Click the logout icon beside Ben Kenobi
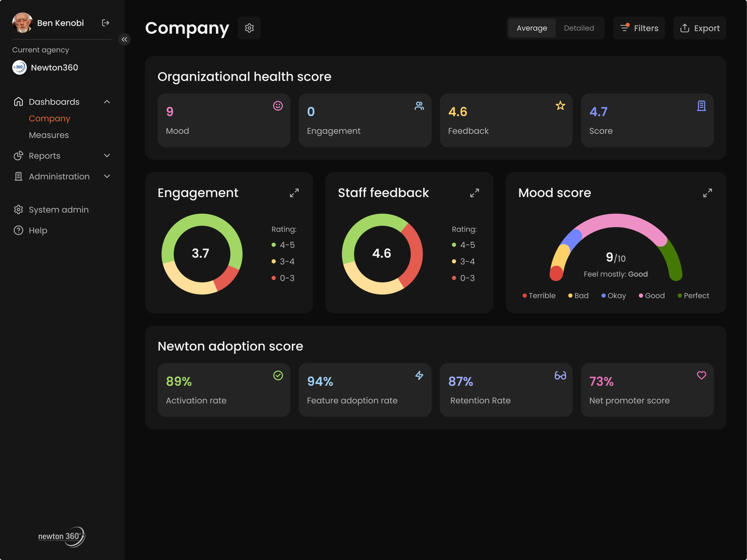The width and height of the screenshot is (747, 560). [x=105, y=23]
